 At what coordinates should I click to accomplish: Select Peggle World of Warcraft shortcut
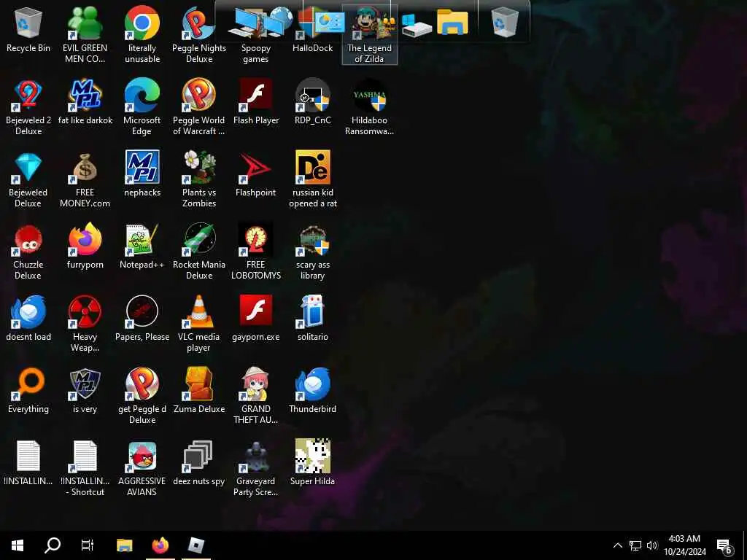[199, 107]
